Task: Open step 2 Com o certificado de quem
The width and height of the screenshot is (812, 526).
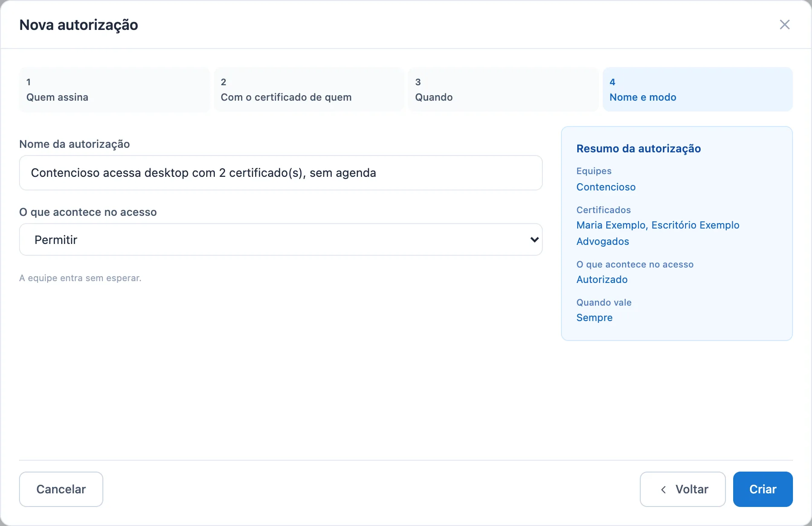Action: [309, 89]
